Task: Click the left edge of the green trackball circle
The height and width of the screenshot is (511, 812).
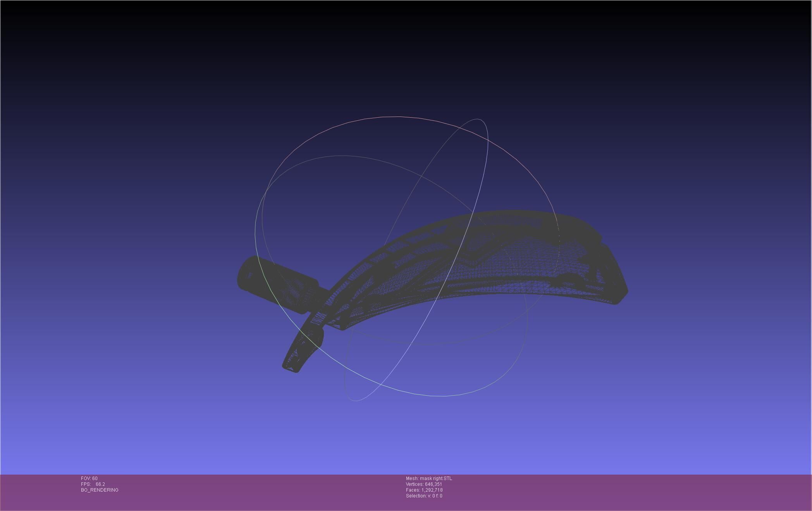Action: click(x=255, y=232)
